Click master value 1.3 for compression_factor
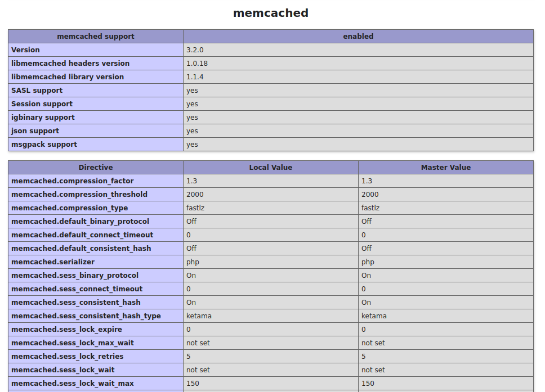Screen dimensions: 545x392 (367, 181)
